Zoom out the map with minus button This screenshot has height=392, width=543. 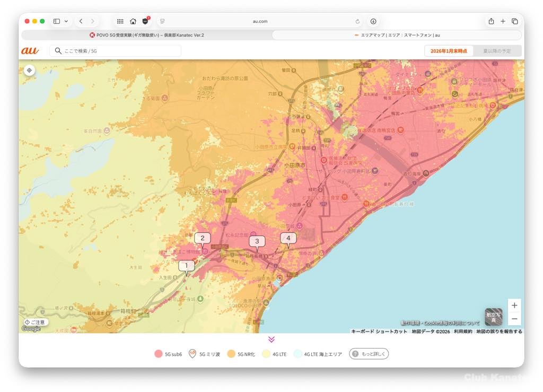pyautogui.click(x=514, y=319)
